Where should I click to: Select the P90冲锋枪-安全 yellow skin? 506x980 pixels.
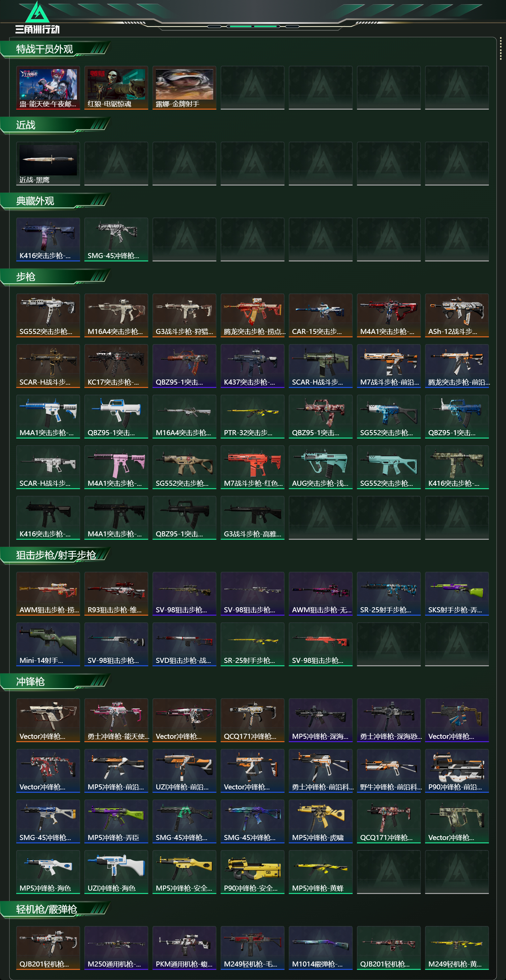[252, 872]
